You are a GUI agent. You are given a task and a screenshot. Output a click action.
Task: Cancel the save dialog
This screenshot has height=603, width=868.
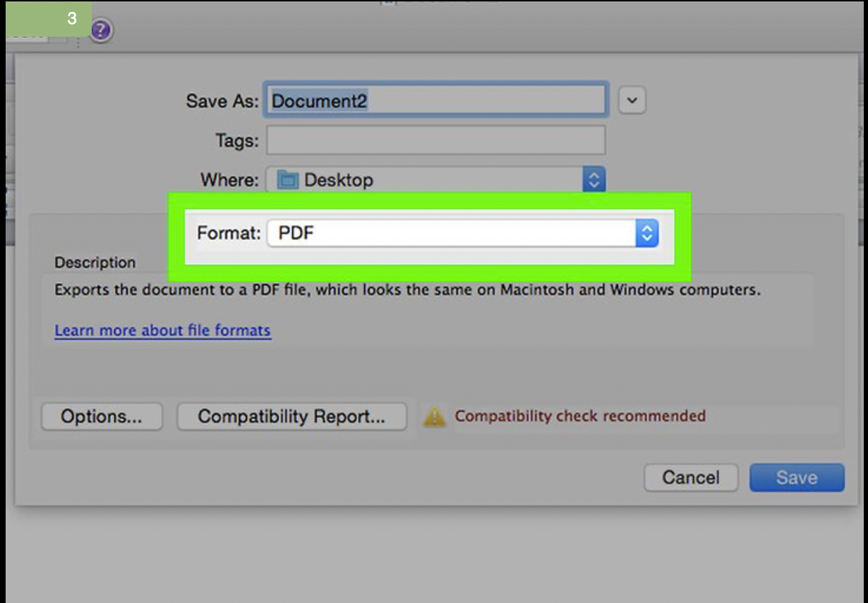(x=691, y=477)
